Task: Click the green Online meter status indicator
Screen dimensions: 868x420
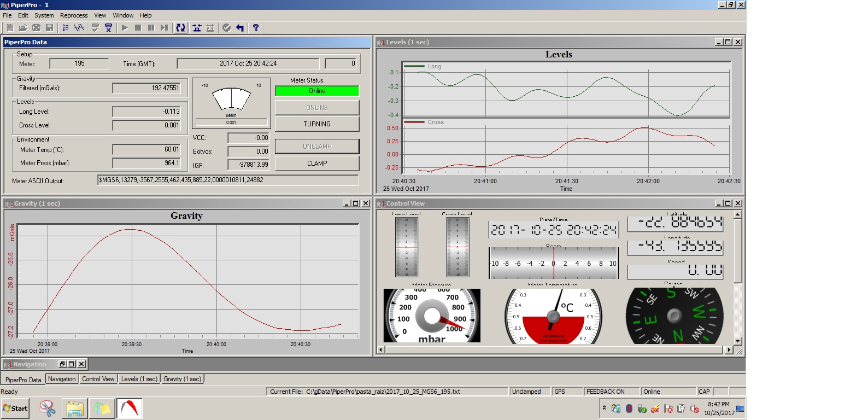Action: pyautogui.click(x=317, y=91)
